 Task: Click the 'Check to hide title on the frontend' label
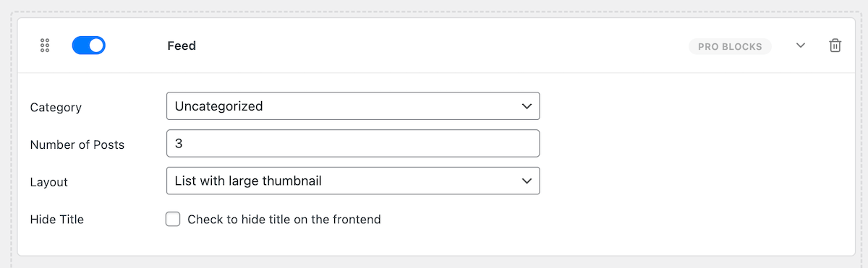(x=284, y=219)
